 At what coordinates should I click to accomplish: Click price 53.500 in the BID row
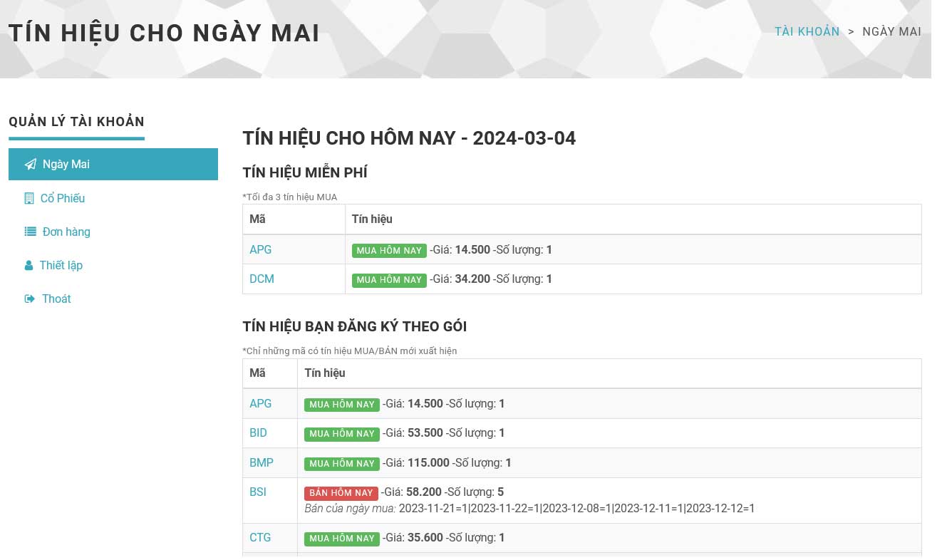click(x=425, y=432)
